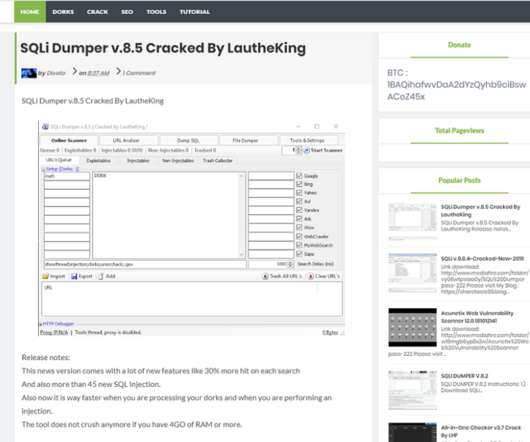Toggle the Yandex search engine checkbox
Screen dimensions: 530x442
pos(299,210)
